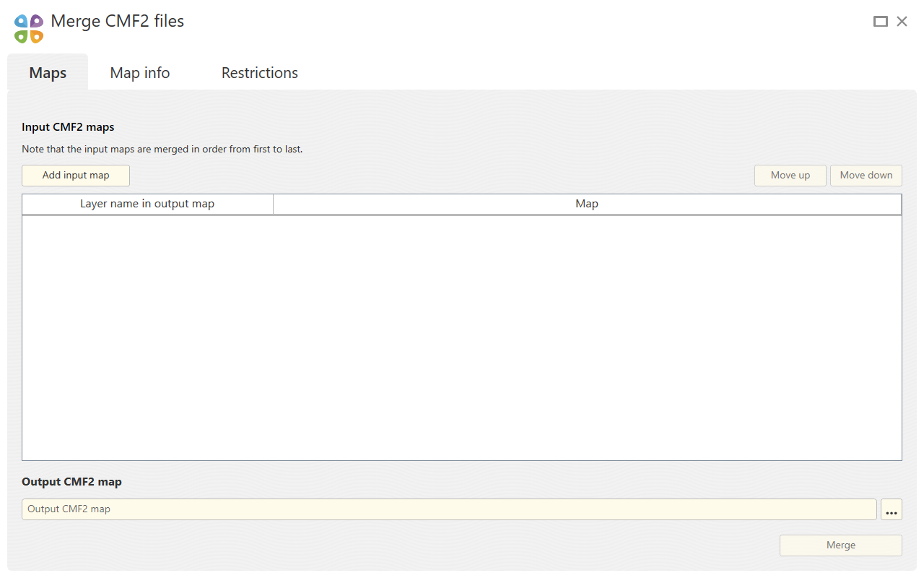Maximize the Merge CMF2 files window

[881, 22]
